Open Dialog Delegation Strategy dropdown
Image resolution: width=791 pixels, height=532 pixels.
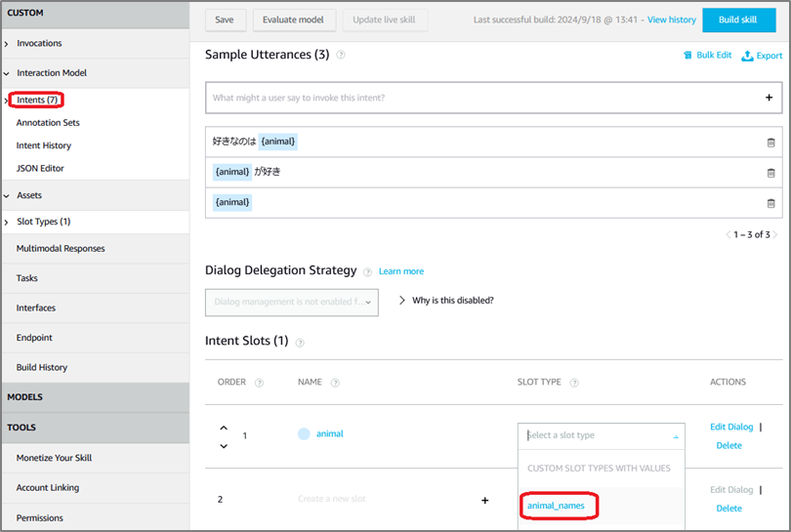point(292,302)
